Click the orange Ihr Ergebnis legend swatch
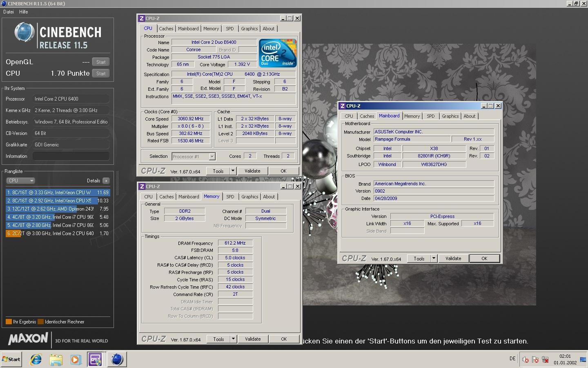The width and height of the screenshot is (588, 368). click(x=9, y=322)
